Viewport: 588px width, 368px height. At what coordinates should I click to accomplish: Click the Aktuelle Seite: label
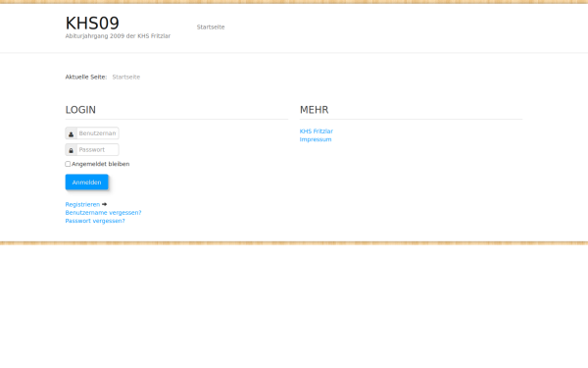tap(86, 77)
